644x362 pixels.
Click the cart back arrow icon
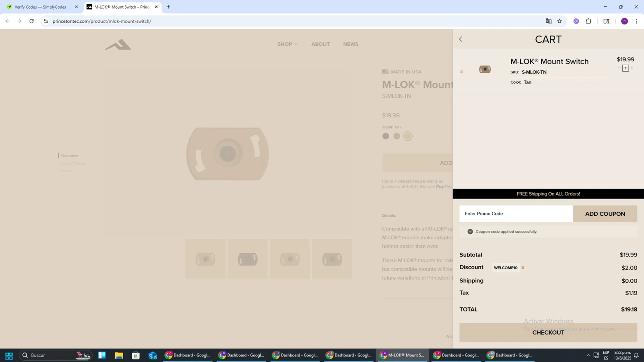click(461, 39)
